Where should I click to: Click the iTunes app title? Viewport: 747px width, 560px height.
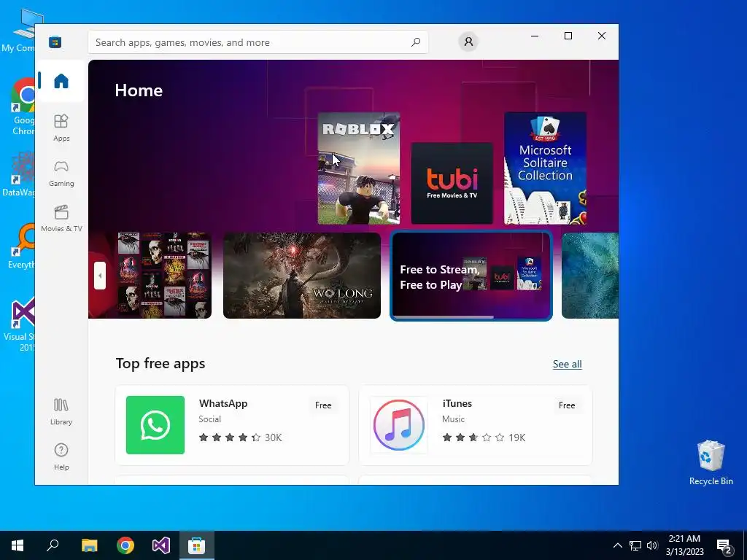point(457,403)
